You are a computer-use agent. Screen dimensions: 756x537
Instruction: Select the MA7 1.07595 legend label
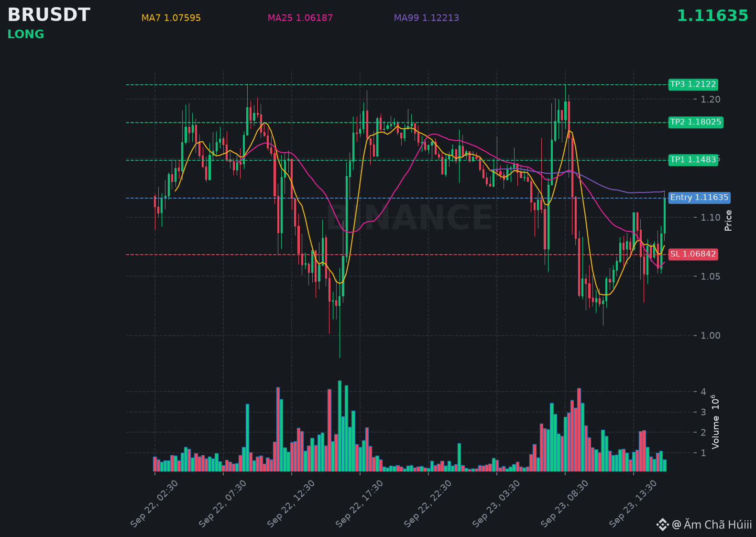(171, 18)
